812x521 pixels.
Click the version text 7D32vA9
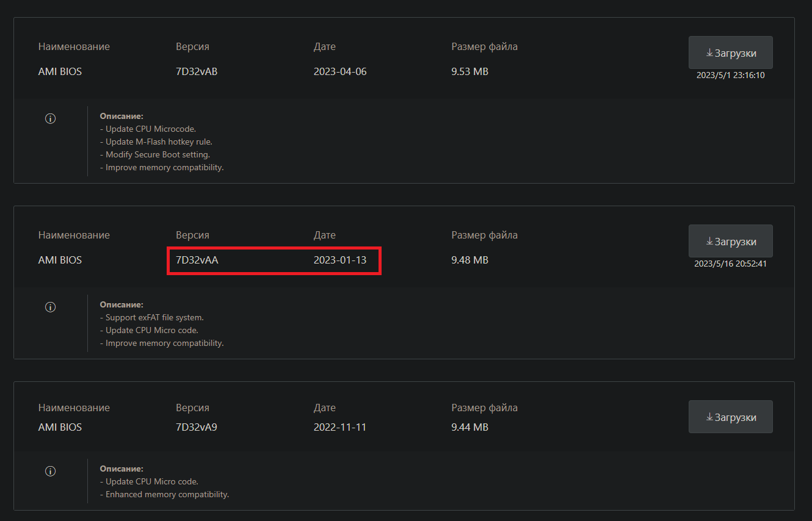(197, 427)
